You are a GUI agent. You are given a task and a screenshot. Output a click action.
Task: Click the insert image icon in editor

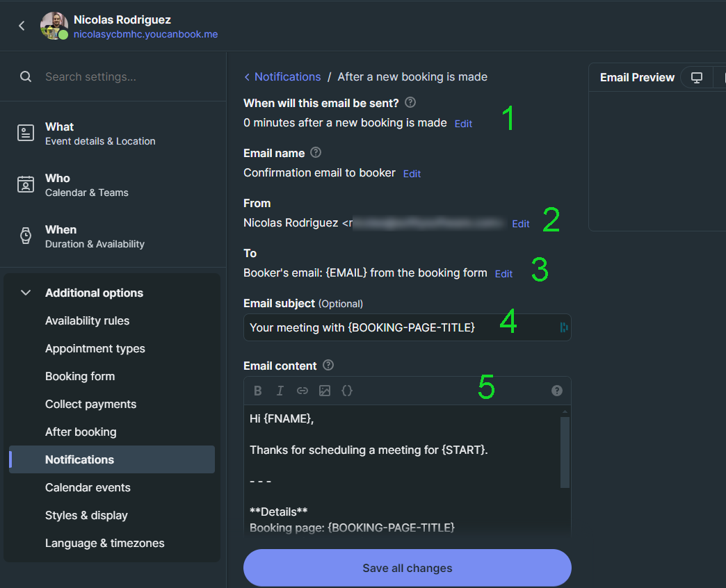[325, 391]
